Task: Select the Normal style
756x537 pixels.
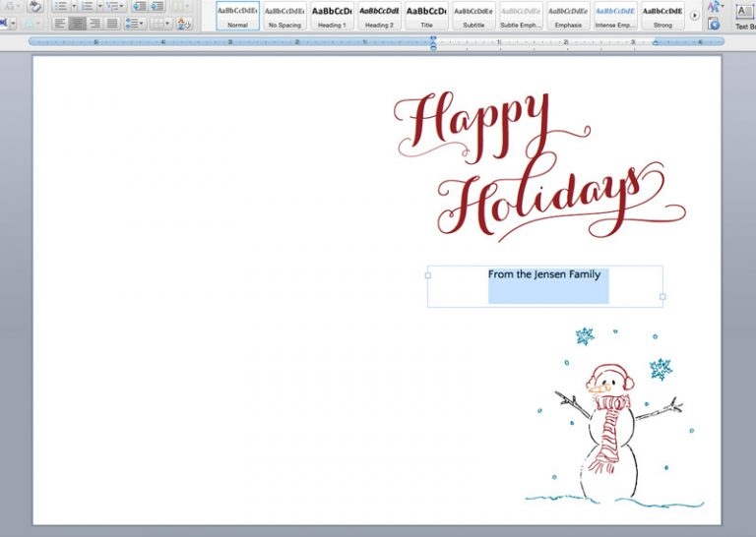Action: tap(237, 16)
